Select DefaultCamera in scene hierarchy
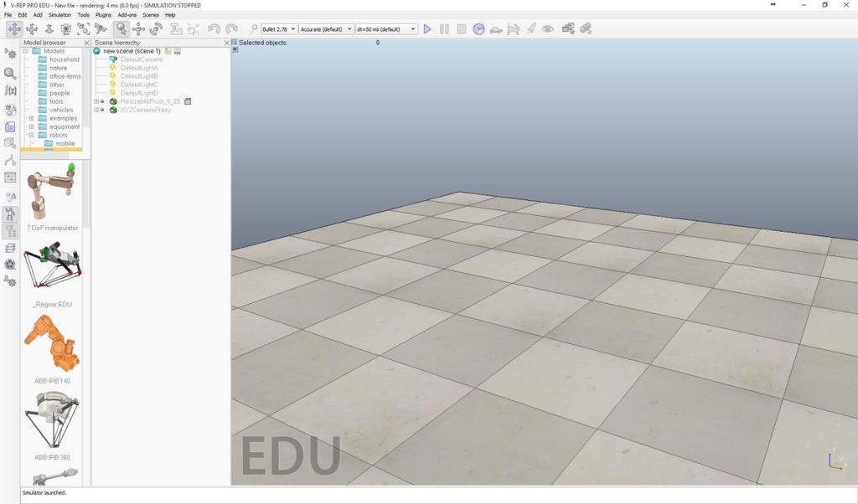The height and width of the screenshot is (504, 858). point(142,59)
